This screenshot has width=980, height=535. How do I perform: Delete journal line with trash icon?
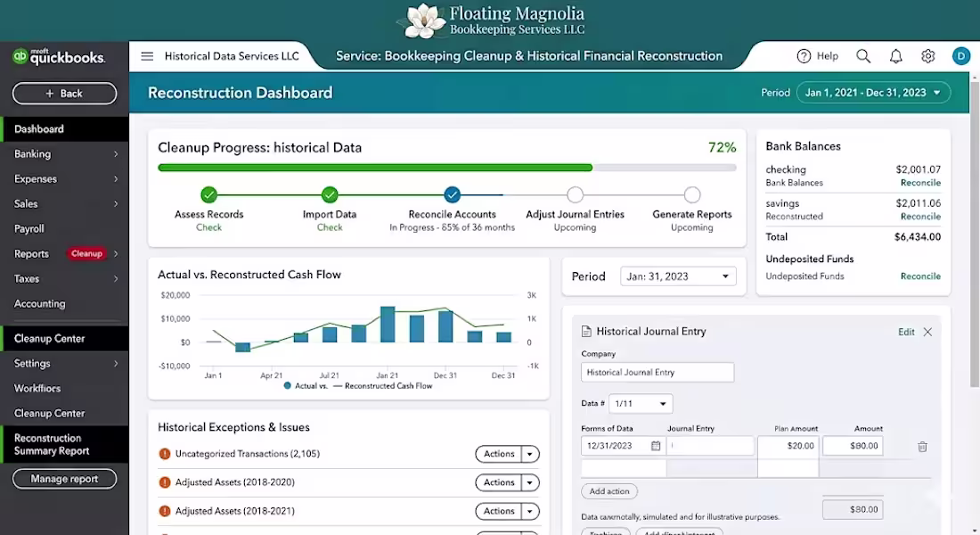922,446
